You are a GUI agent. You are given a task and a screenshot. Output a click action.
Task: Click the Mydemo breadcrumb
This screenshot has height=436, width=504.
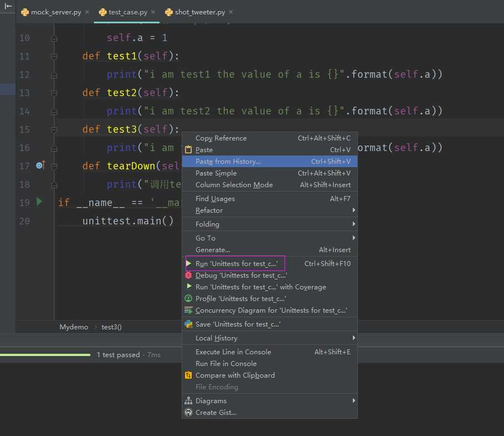point(73,327)
